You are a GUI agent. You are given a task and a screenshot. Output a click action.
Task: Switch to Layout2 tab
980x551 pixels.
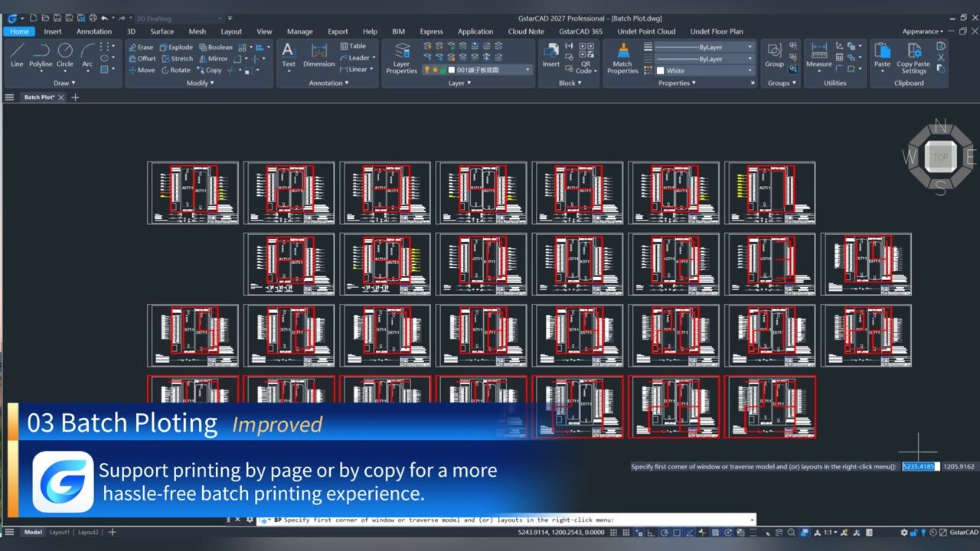click(88, 532)
